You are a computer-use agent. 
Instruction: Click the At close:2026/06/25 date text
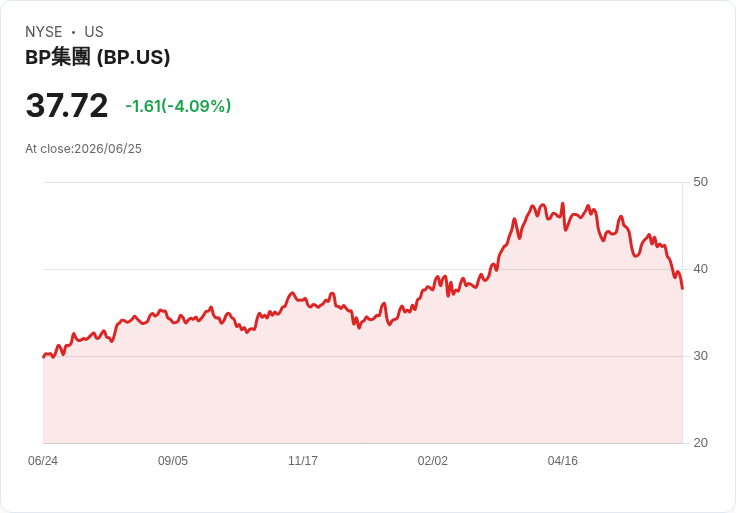[x=83, y=149]
